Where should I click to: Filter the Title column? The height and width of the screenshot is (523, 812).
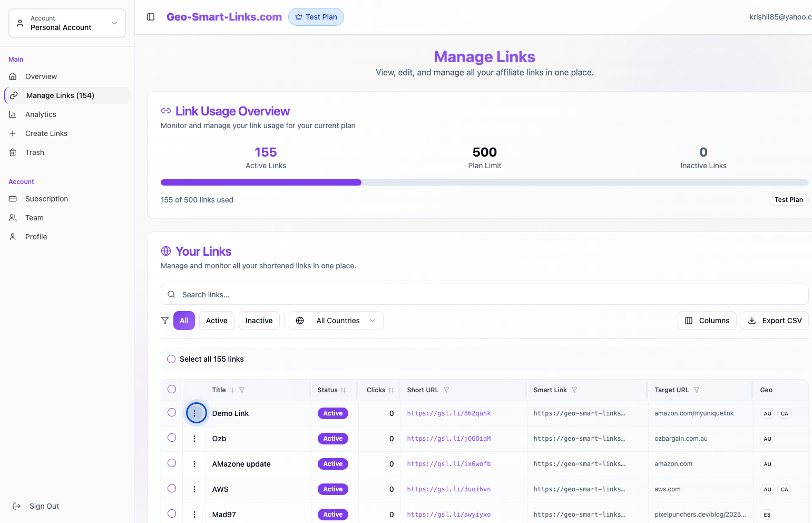click(x=242, y=390)
